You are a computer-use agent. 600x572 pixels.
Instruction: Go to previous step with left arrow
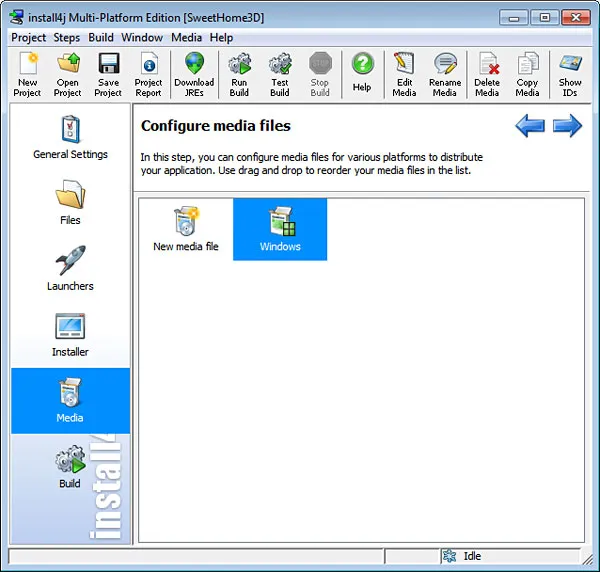click(x=530, y=125)
